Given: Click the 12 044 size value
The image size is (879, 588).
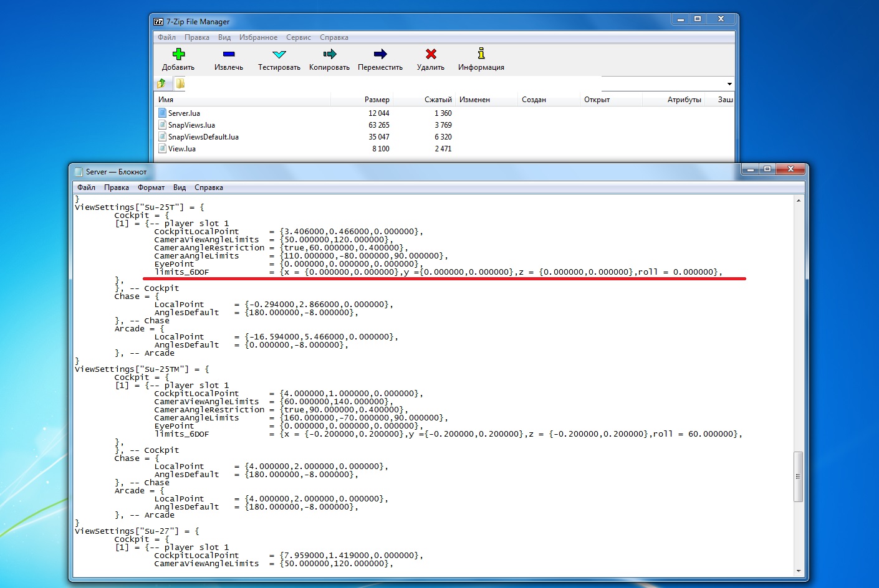Looking at the screenshot, I should pos(378,113).
